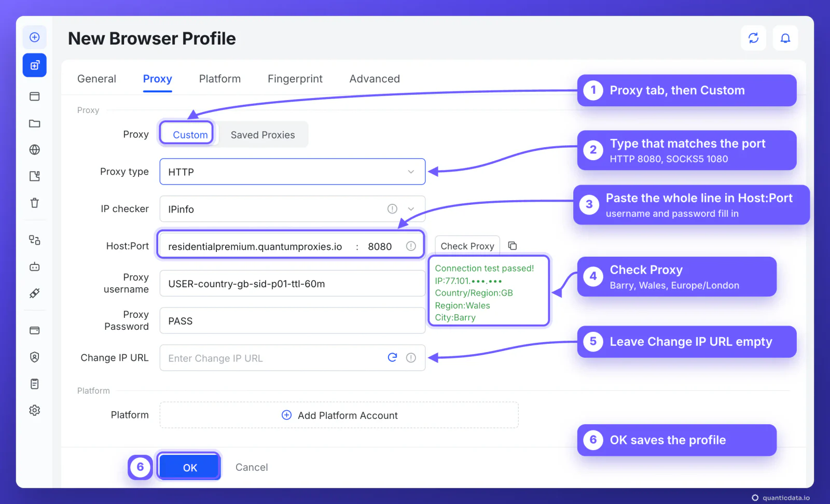The width and height of the screenshot is (830, 504).
Task: Click the refresh icon in the header
Action: point(754,38)
